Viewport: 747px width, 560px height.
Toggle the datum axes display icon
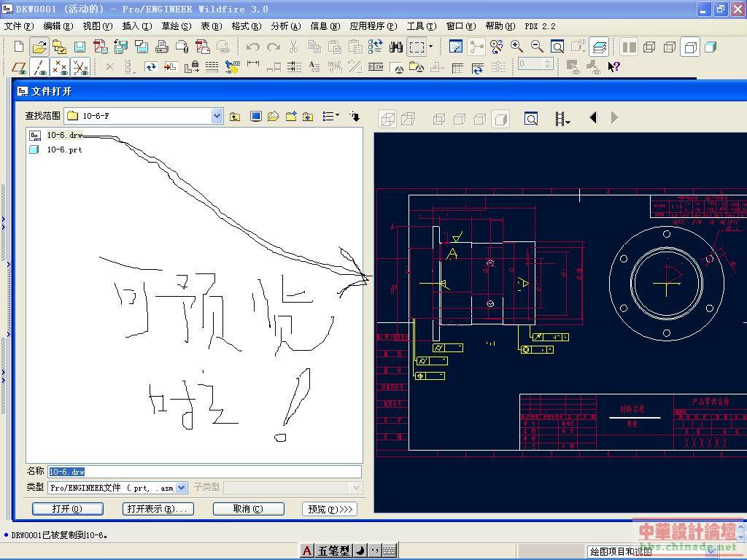[x=40, y=67]
